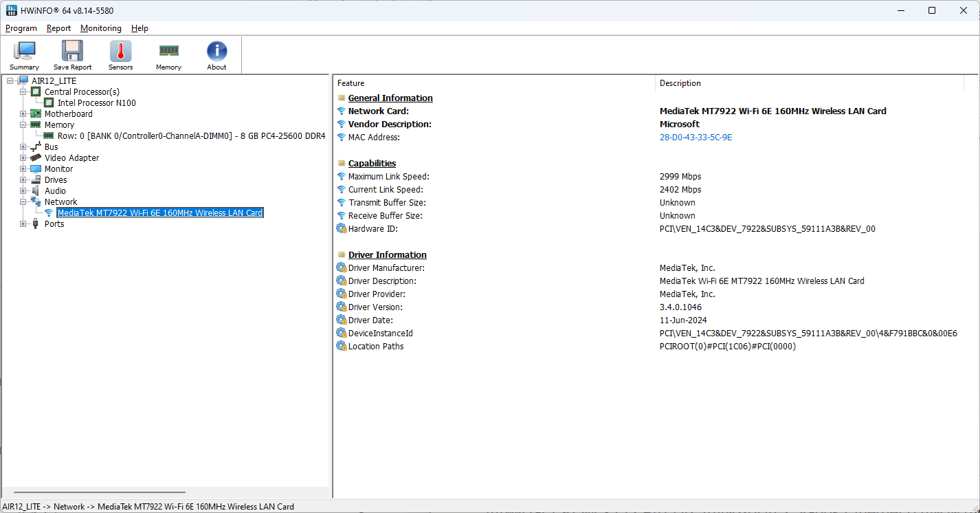
Task: Click the Hardware ID gear icon
Action: (x=342, y=229)
